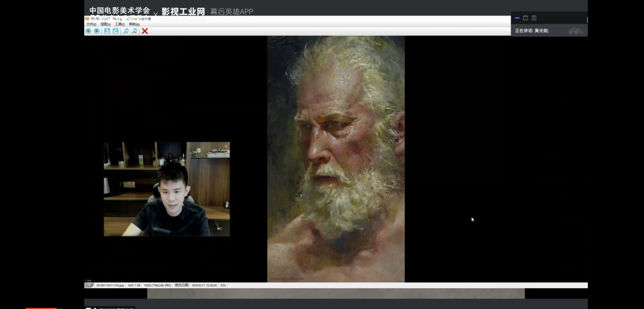Image resolution: width=644 pixels, height=309 pixels.
Task: Open the 视图 (View) menu
Action: (106, 24)
